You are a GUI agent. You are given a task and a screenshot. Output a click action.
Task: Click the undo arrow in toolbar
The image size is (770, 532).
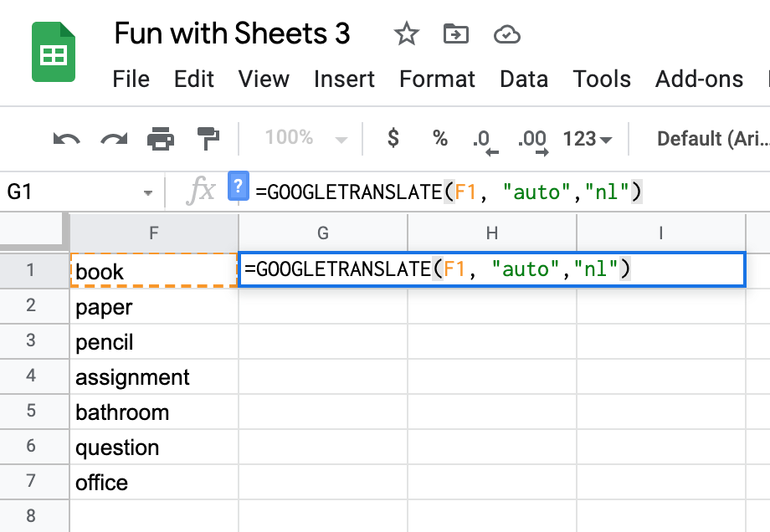(66, 139)
